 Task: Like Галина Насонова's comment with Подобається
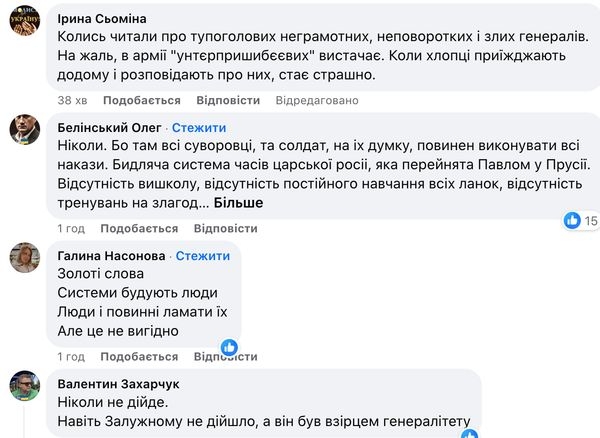tap(141, 357)
